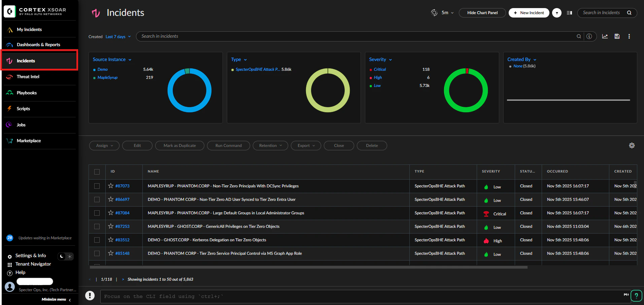Open Playbooks from sidebar
644x305 pixels.
point(27,93)
